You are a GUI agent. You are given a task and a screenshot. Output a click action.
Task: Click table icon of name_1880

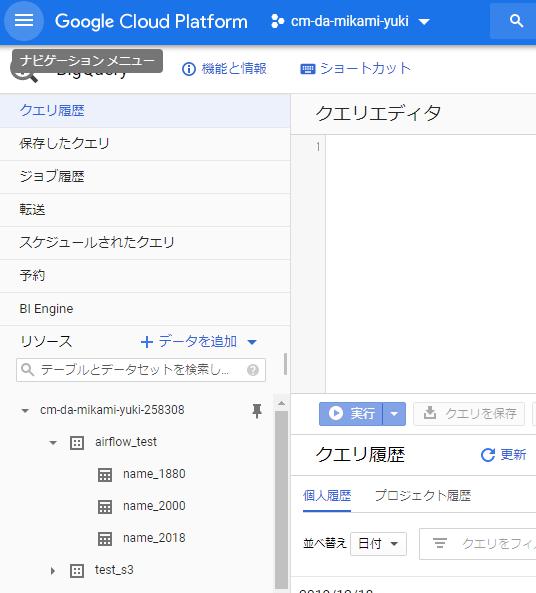pos(105,475)
